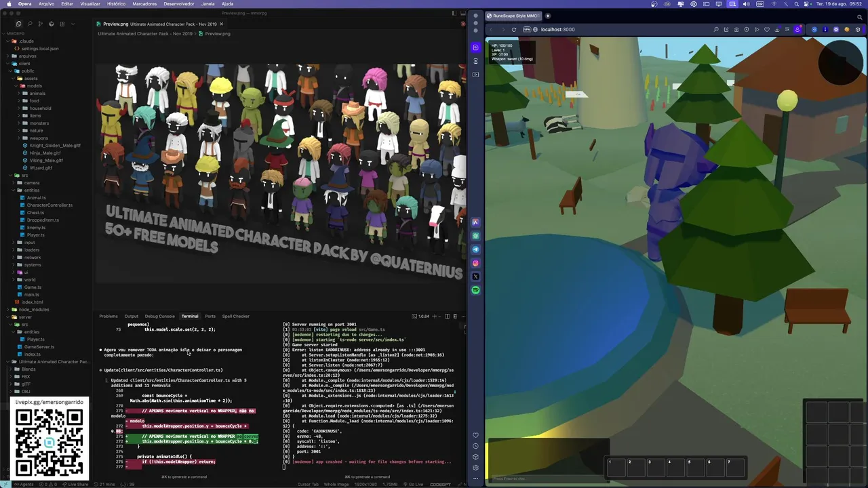Screen dimensions: 868x488
Task: Select the Preview.png editor tab
Action: pos(160,24)
